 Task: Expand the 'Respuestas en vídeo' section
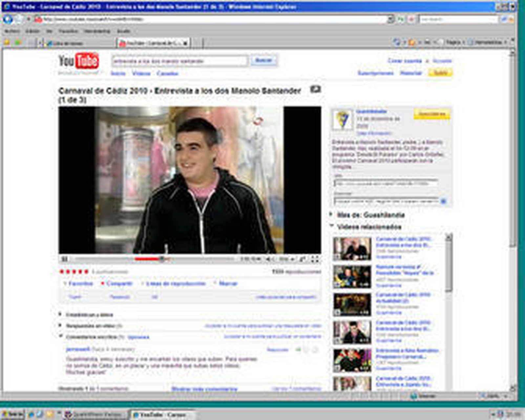60,325
